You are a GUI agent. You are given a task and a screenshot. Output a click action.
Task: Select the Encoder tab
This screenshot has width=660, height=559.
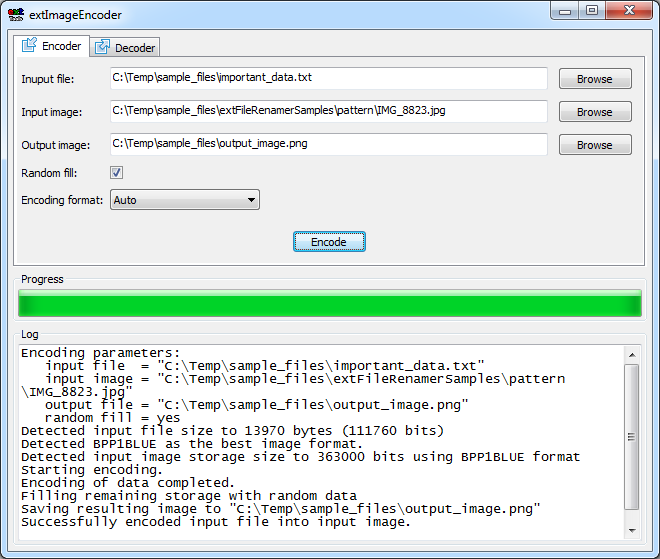pyautogui.click(x=51, y=46)
